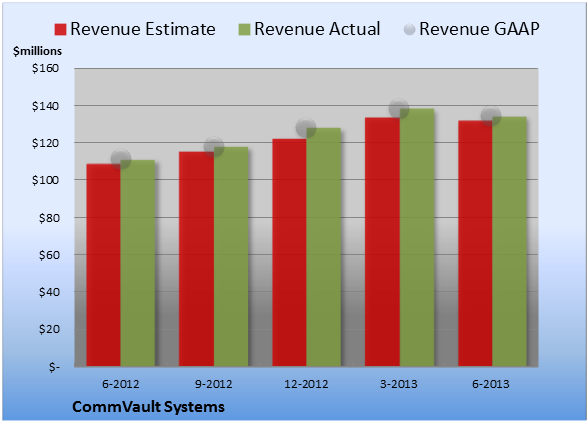Viewport: 588px width, 422px height.
Task: Click the 6-2013 red estimate bar
Action: 475,243
